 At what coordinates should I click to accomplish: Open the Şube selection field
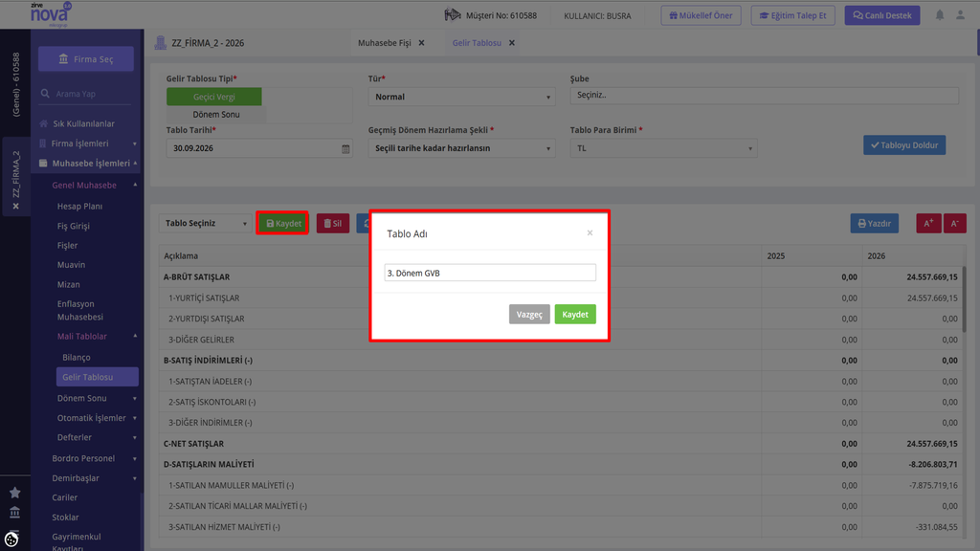click(x=764, y=95)
